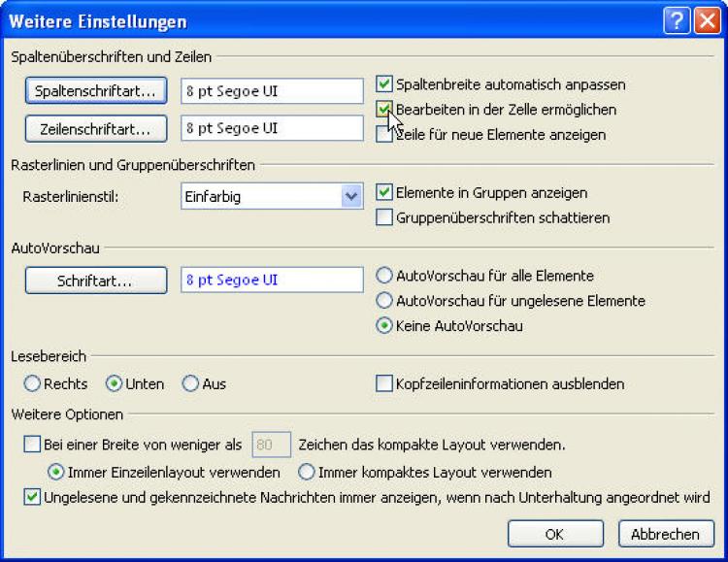Image resolution: width=728 pixels, height=562 pixels.
Task: Select AutoVorschau für ungelesene Elemente
Action: point(384,301)
